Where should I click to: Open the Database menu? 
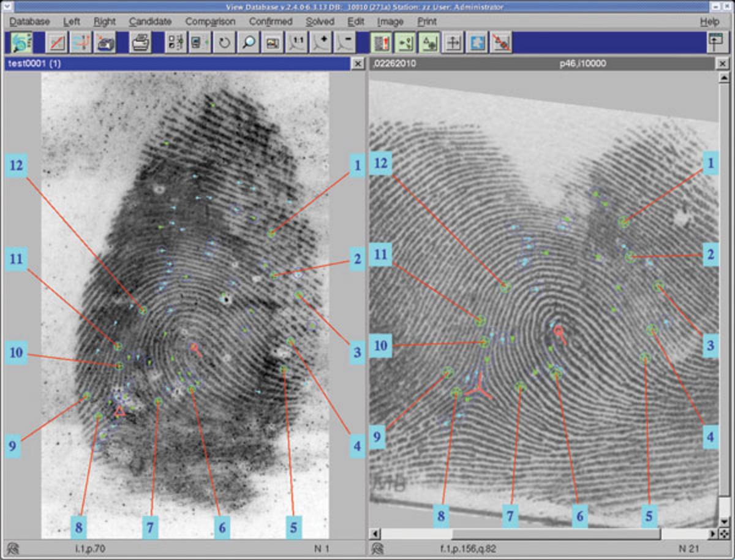[x=29, y=21]
